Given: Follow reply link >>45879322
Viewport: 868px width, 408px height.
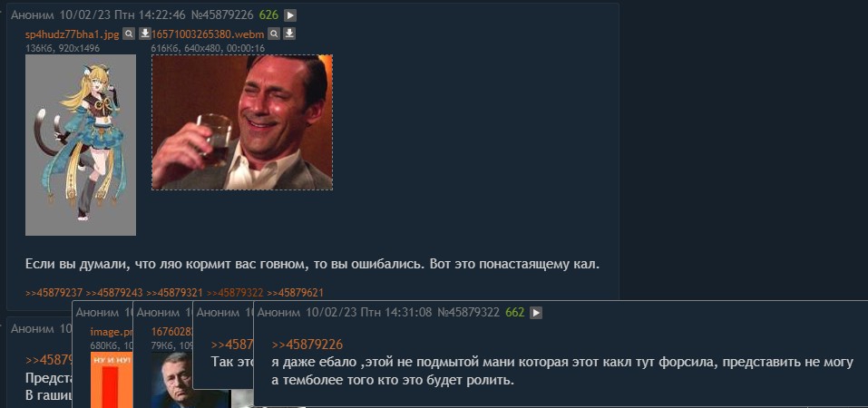Looking at the screenshot, I should point(235,293).
